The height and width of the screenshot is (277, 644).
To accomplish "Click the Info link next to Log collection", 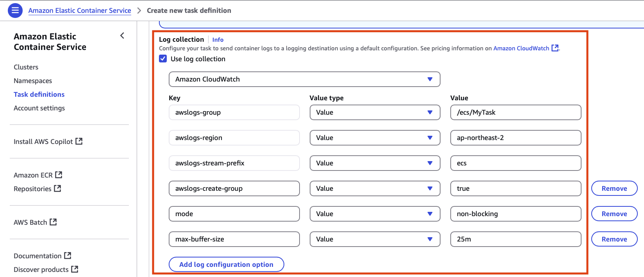I will click(x=218, y=40).
